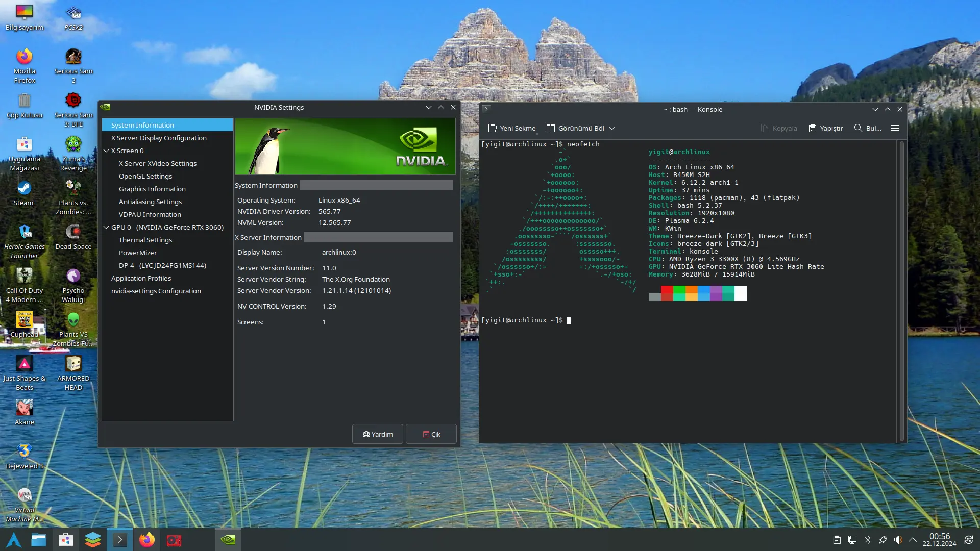
Task: Open Firefox from the taskbar
Action: (147, 540)
